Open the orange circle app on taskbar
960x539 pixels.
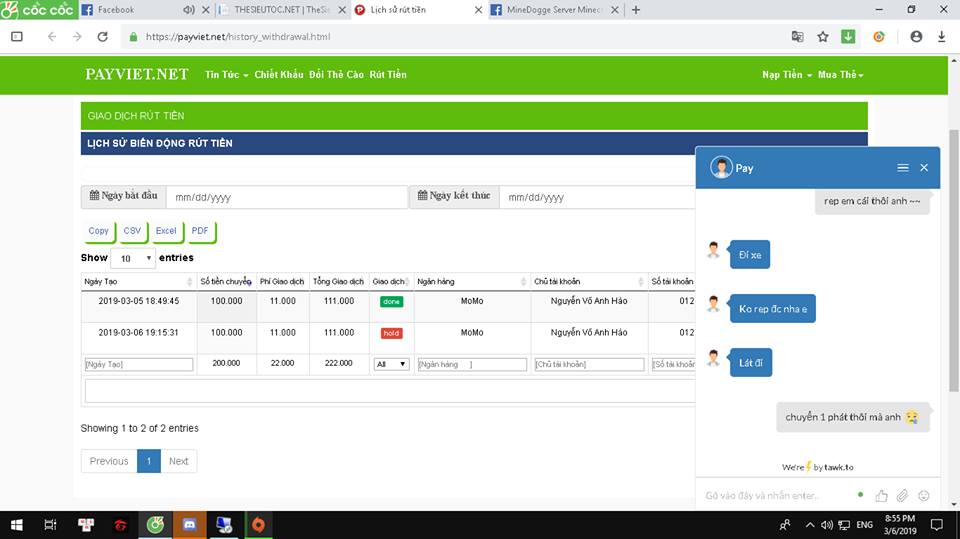tap(258, 525)
